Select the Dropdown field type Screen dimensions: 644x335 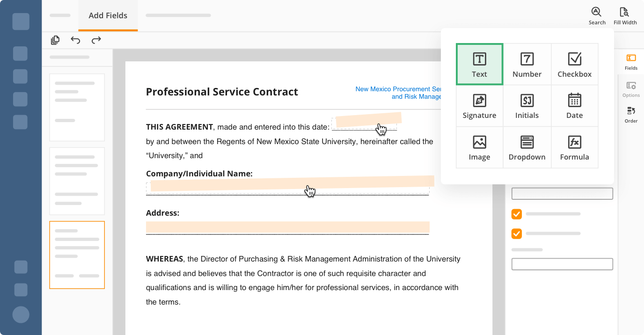527,147
